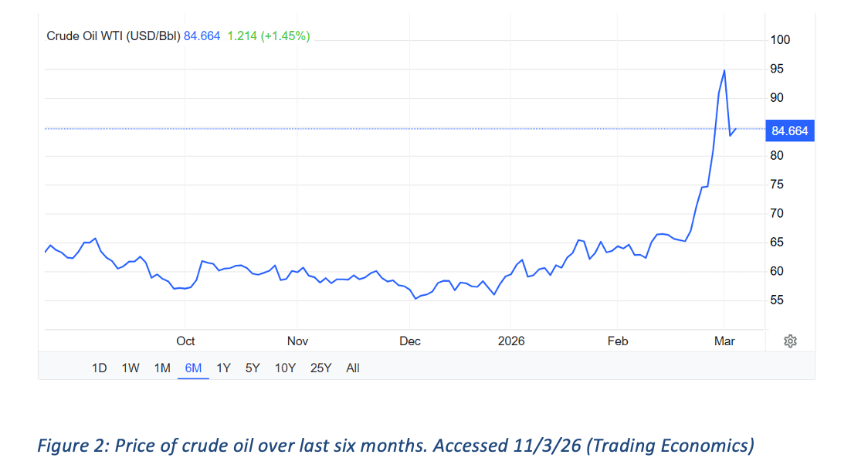The image size is (868, 468).
Task: Click the blue 84.664 price tag
Action: (790, 131)
